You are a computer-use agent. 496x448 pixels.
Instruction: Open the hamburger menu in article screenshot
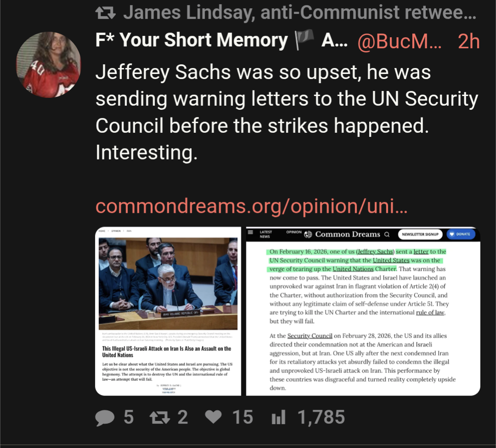(x=250, y=233)
